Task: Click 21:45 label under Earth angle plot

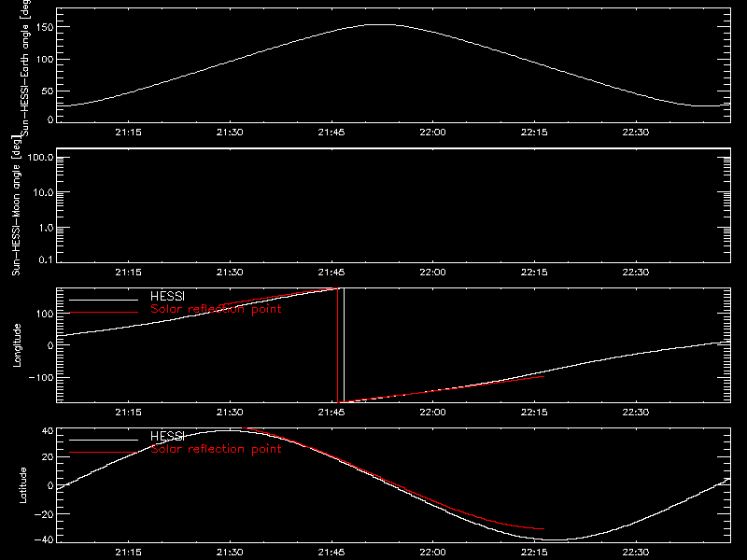Action: [x=331, y=133]
